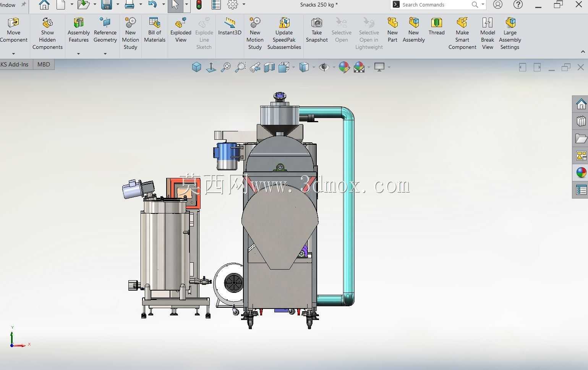Viewport: 588px width, 370px height.
Task: Print the document with the Print icon
Action: point(130,5)
